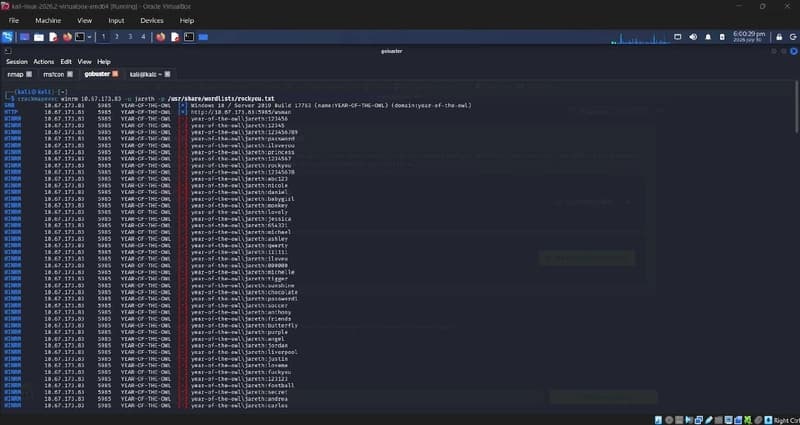Open the VirtualBox Help menu
The height and width of the screenshot is (425, 800).
(x=187, y=20)
